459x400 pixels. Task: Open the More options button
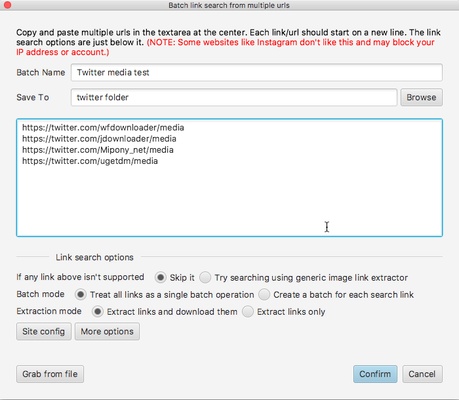point(107,331)
